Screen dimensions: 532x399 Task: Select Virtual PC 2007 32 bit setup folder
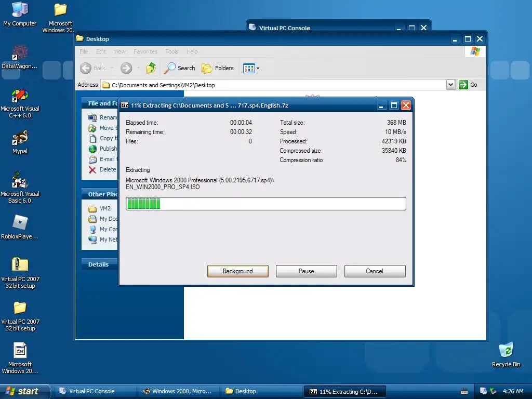tap(20, 316)
